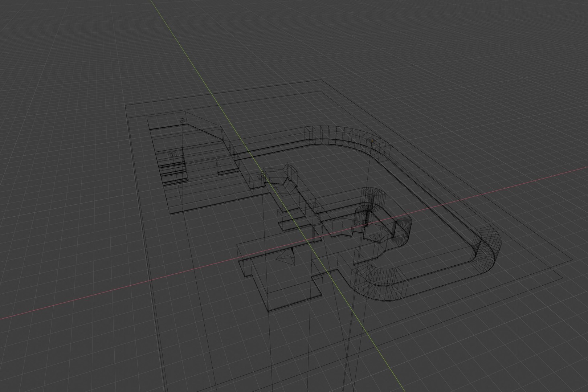Click the orange selected-object origin dot

372,140
